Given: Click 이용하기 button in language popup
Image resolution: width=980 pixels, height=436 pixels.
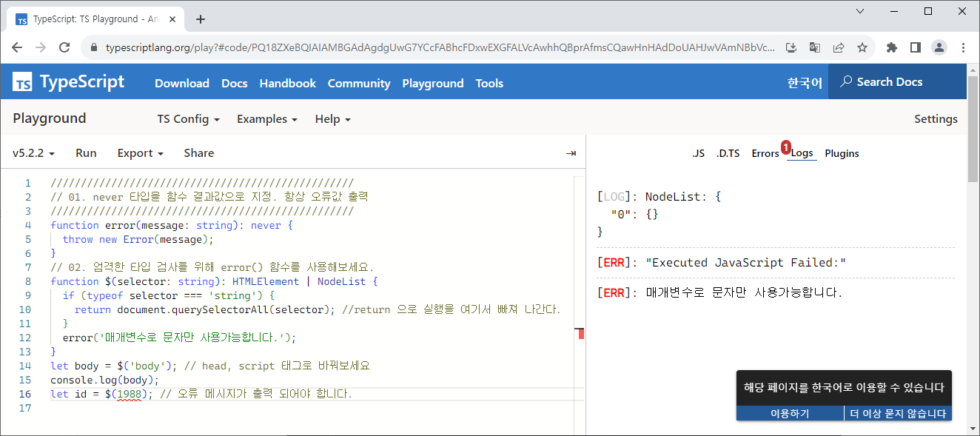Looking at the screenshot, I should 790,413.
